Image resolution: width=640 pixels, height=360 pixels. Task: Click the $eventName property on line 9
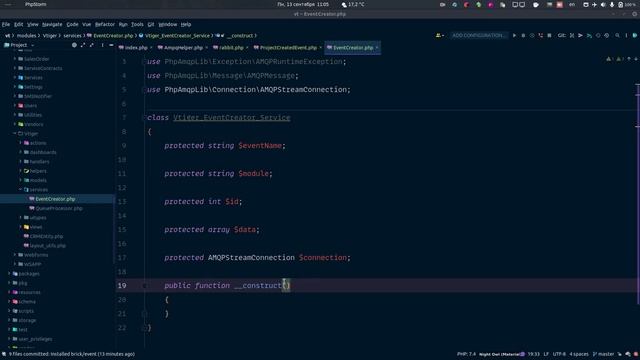point(260,146)
